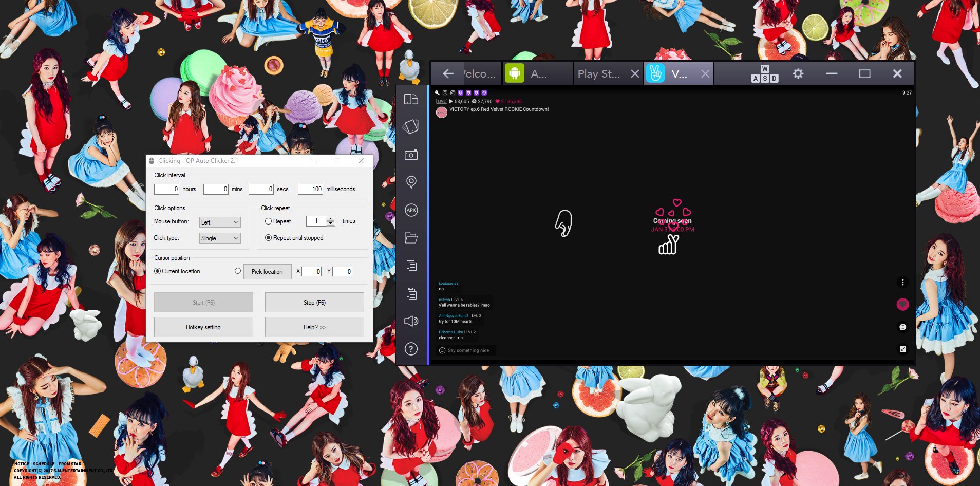Screen dimensions: 980x486
Task: Click the copy icon in BlueStacks sidebar
Action: (x=411, y=266)
